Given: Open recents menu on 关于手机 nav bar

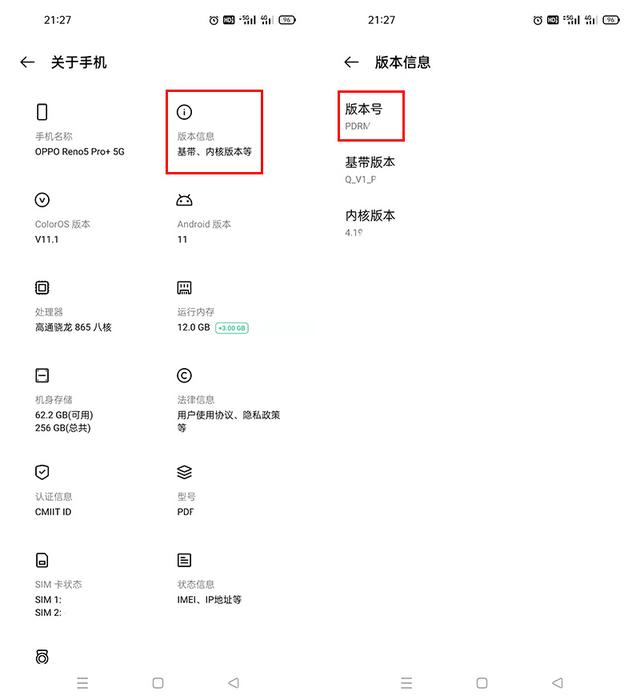Looking at the screenshot, I should [83, 683].
